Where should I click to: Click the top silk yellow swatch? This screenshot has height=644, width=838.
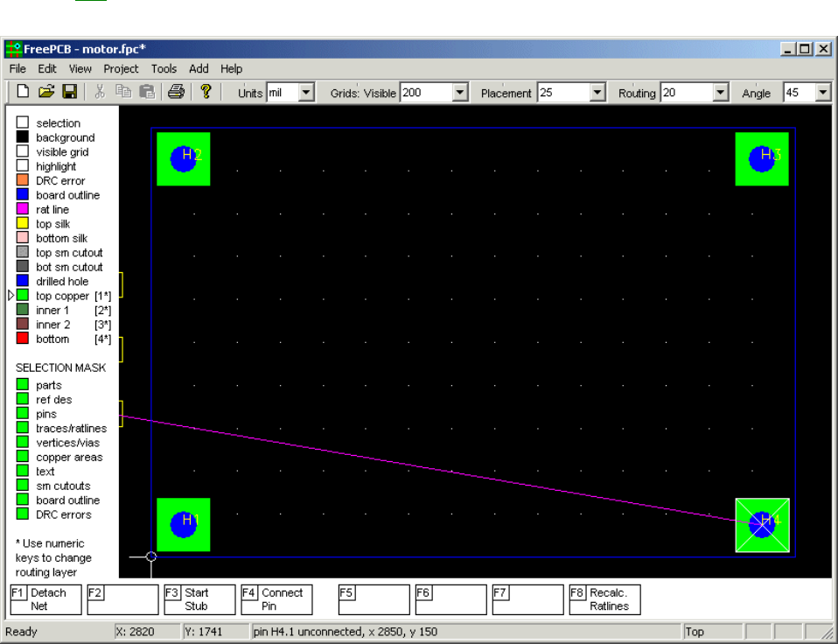tap(23, 223)
